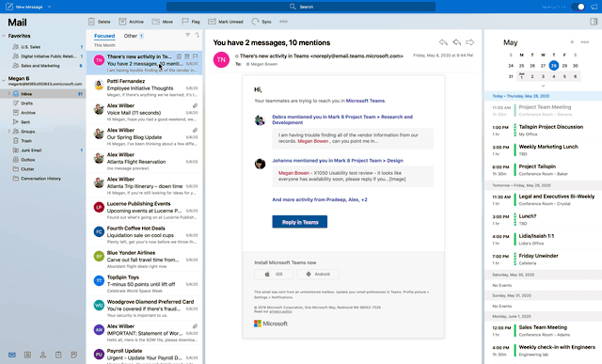Change message list sort order
This screenshot has width=602, height=364.
click(197, 35)
